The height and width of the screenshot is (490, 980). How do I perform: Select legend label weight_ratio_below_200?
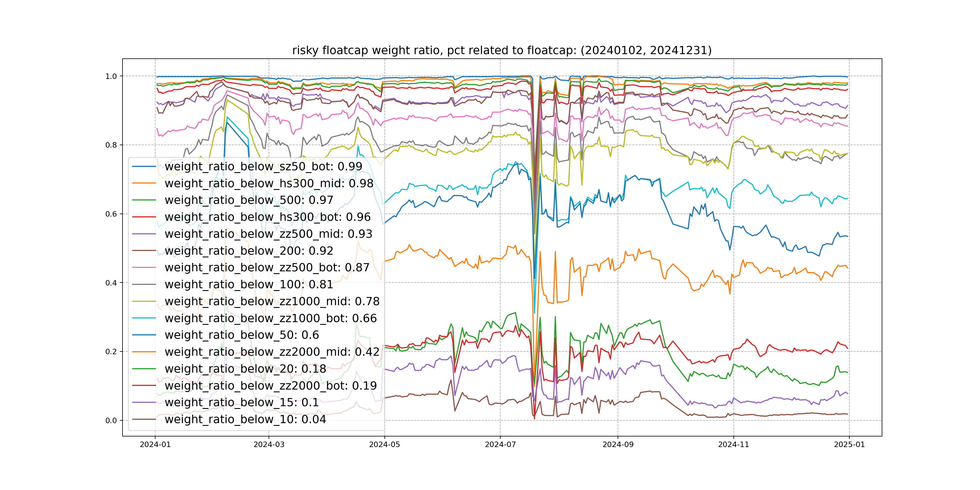coord(249,251)
